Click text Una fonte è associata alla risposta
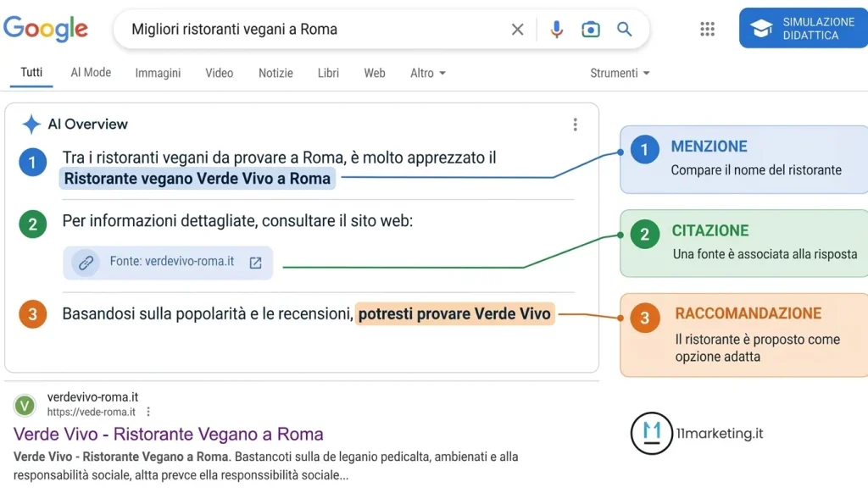Image resolution: width=868 pixels, height=493 pixels. click(765, 254)
